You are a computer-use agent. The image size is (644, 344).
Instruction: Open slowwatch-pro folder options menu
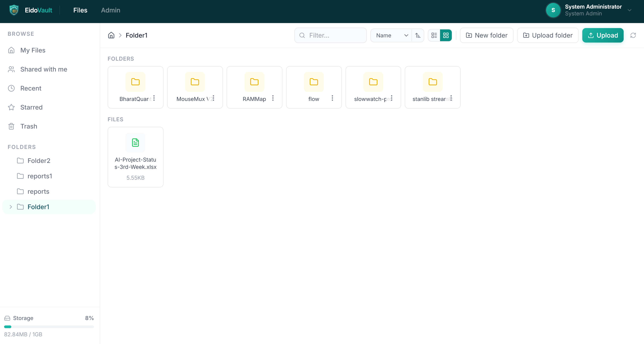pos(391,98)
